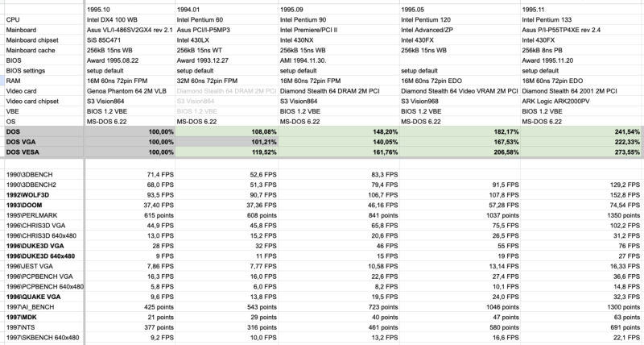644x345 pixels.
Task: Select the 273,55% DOS VESA result
Action: (624, 151)
